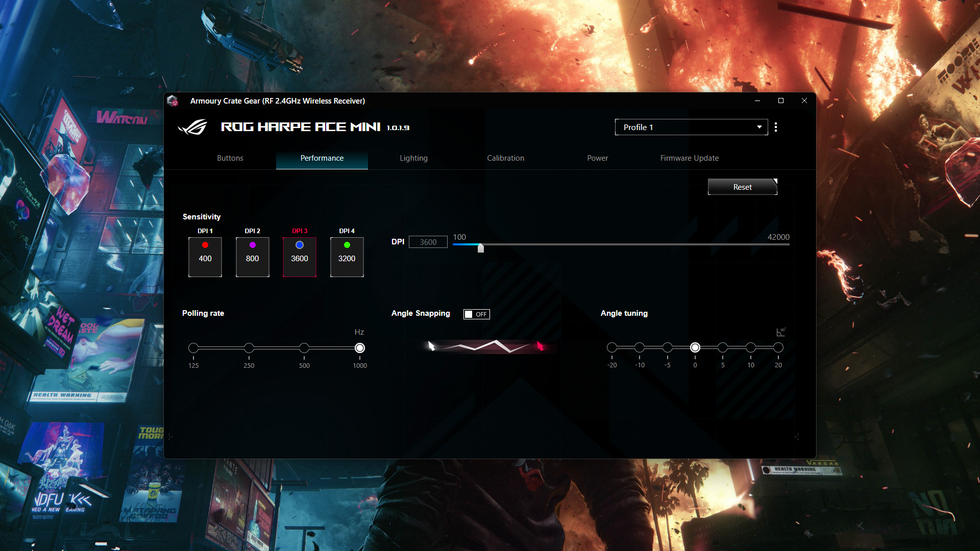Select the DPI 2 stage box (800)
Viewport: 980px width, 551px height.
click(x=253, y=257)
